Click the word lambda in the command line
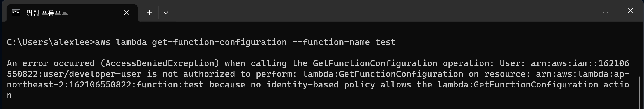 pyautogui.click(x=131, y=42)
